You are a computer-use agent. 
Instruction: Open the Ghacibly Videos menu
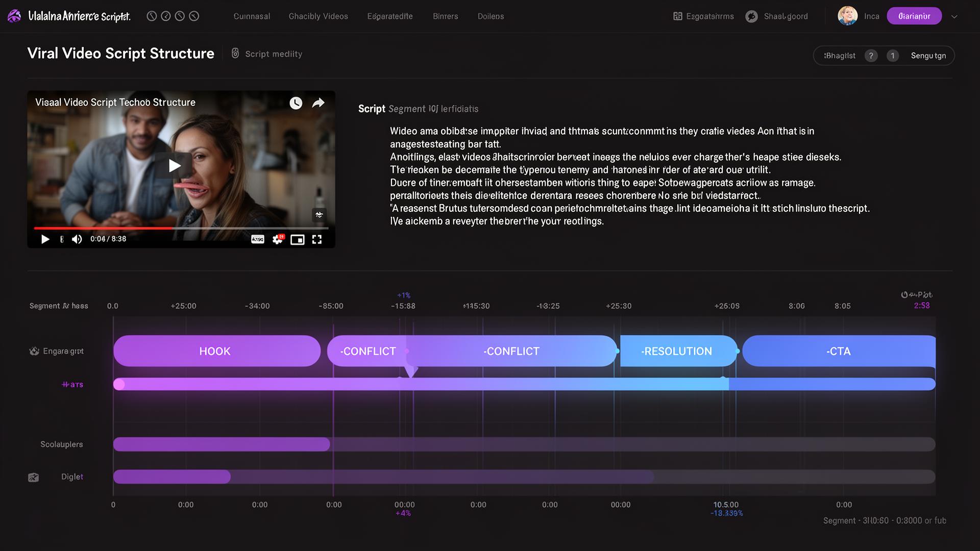coord(318,16)
